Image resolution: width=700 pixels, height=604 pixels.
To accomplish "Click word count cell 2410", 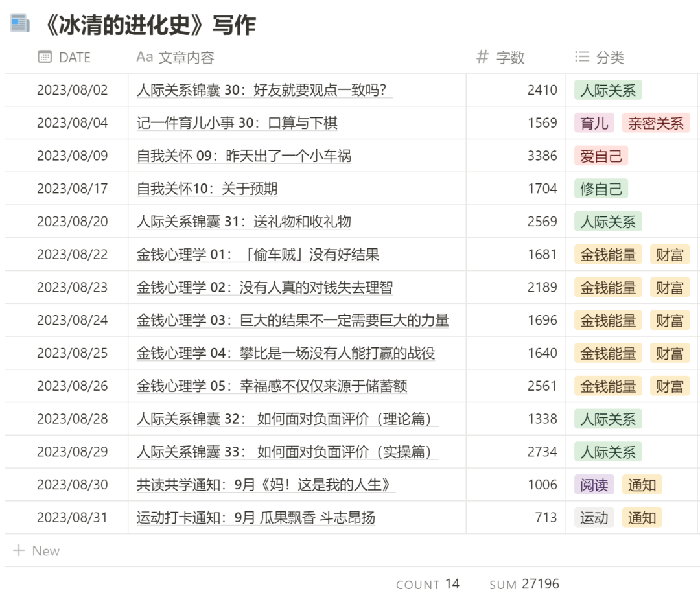I will click(516, 89).
